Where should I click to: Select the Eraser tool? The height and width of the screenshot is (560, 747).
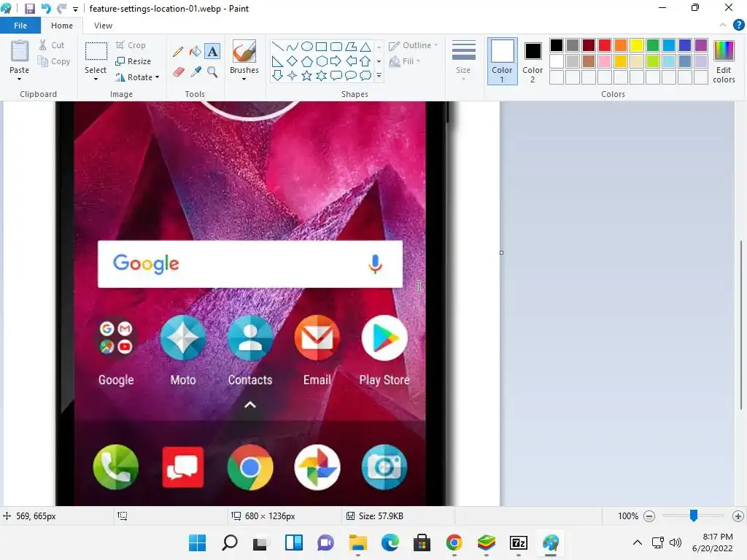coord(178,72)
